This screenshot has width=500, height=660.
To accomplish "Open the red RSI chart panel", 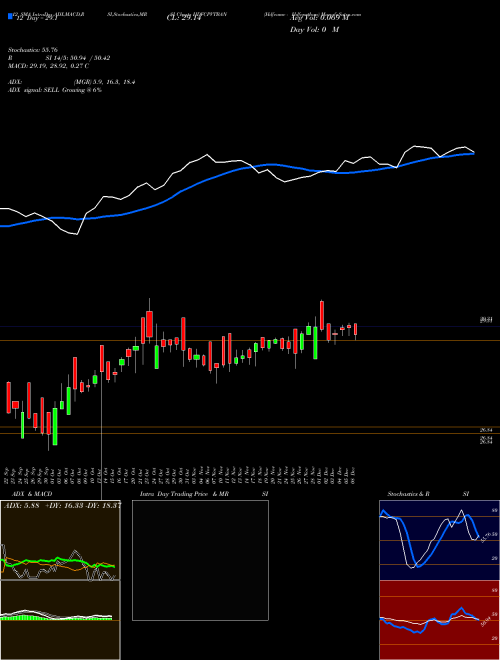I will pos(439,620).
